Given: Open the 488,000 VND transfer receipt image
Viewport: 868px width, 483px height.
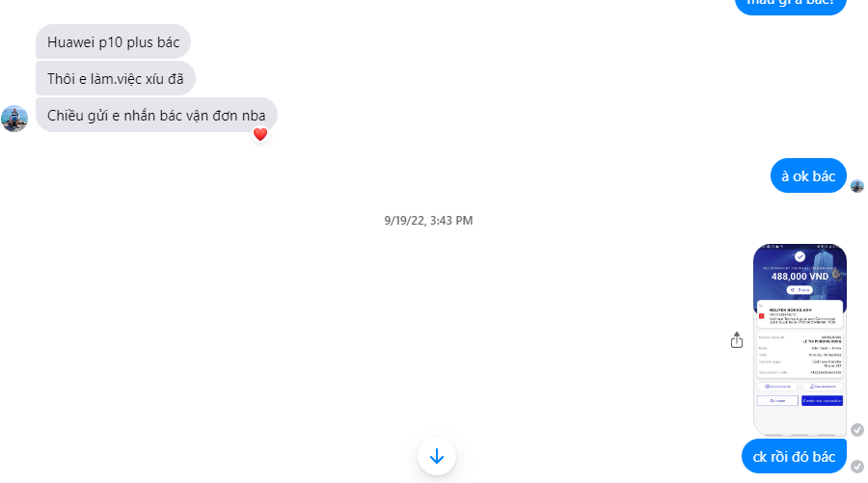Looking at the screenshot, I should pyautogui.click(x=800, y=339).
